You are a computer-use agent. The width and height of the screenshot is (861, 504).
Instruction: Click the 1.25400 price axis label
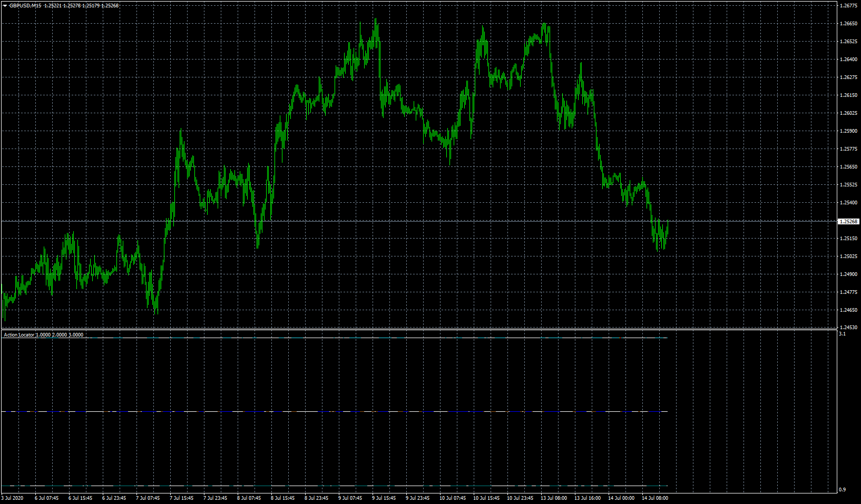[x=848, y=203]
